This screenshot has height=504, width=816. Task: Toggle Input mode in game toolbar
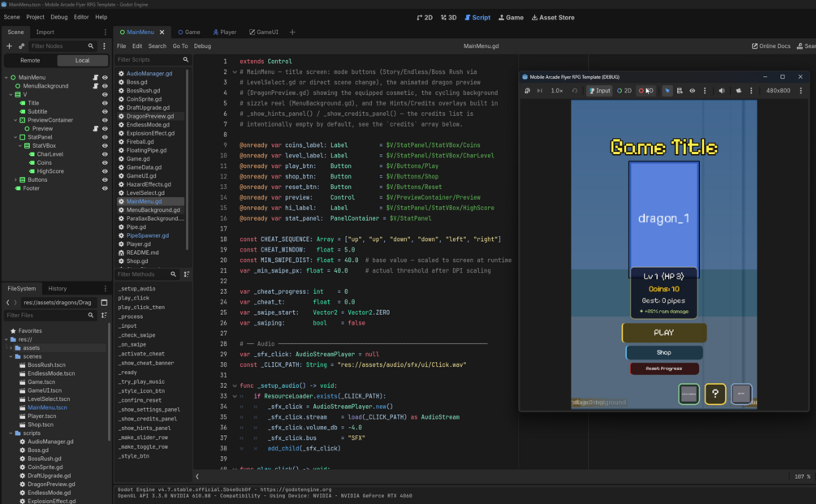599,91
